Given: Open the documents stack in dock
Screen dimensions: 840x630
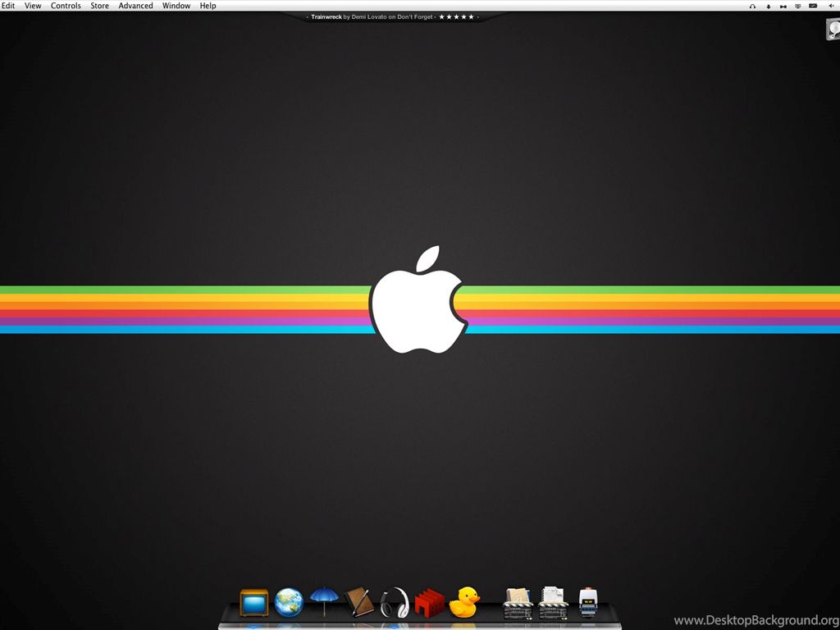Looking at the screenshot, I should [553, 603].
